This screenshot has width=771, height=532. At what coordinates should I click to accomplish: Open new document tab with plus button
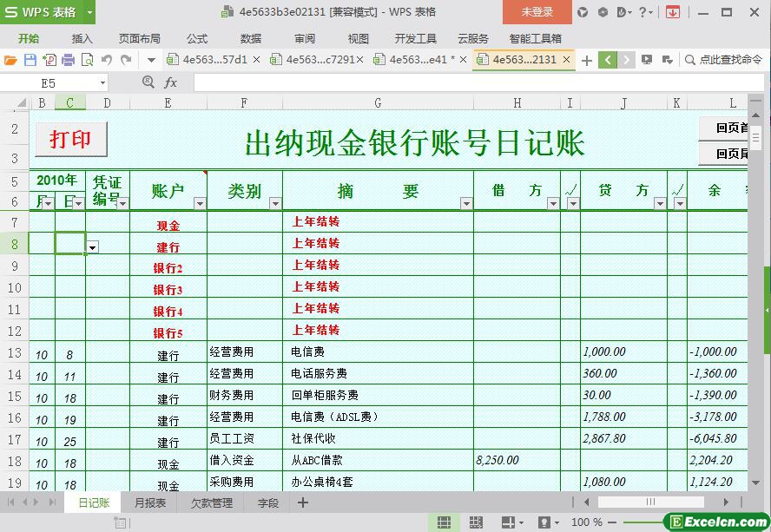(x=587, y=60)
